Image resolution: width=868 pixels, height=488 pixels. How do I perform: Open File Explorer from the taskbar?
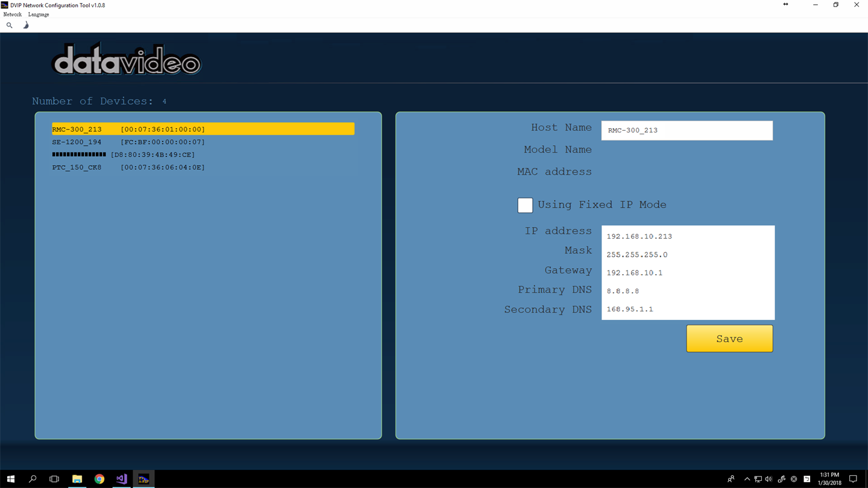77,479
